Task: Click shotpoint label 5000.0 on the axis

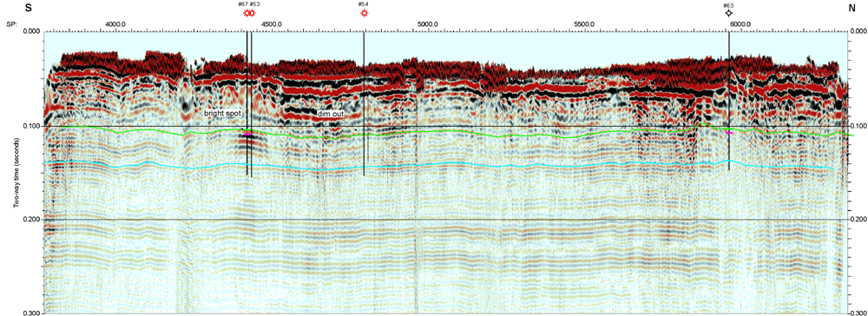Action: pos(428,24)
